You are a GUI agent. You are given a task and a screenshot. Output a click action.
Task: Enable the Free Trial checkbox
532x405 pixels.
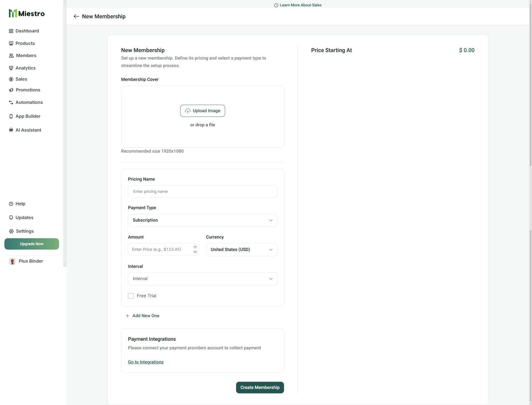pyautogui.click(x=131, y=296)
